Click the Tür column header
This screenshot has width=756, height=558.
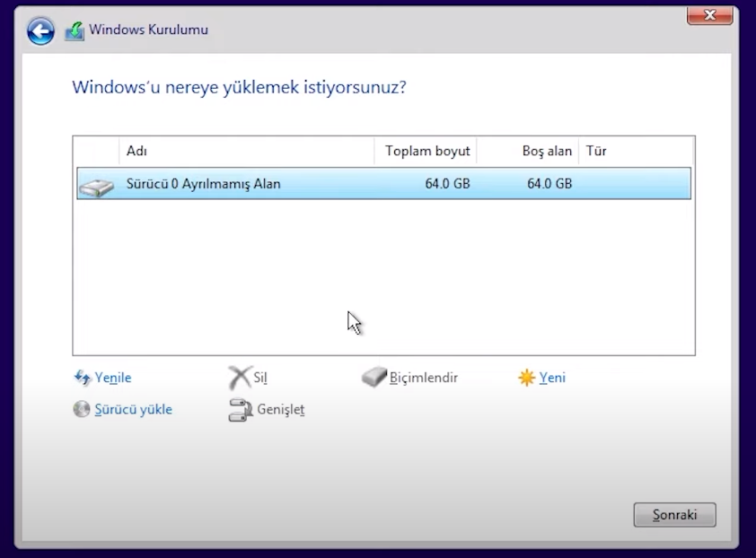pyautogui.click(x=636, y=151)
